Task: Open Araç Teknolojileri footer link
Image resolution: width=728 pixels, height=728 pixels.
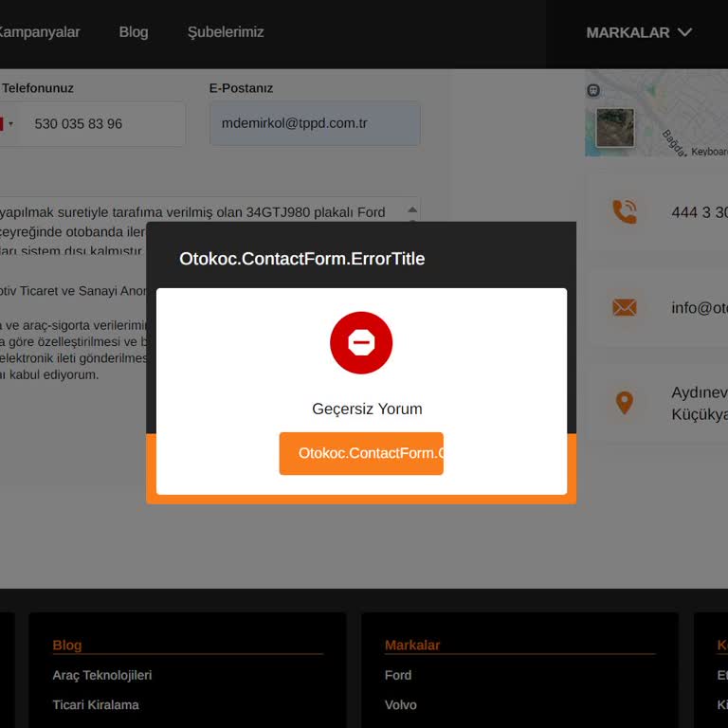Action: click(102, 675)
